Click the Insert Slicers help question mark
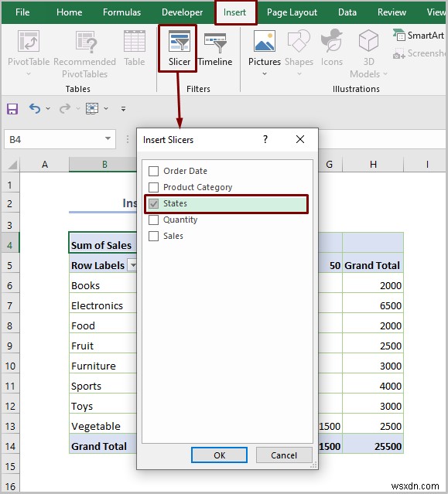This screenshot has width=448, height=494. tap(265, 139)
